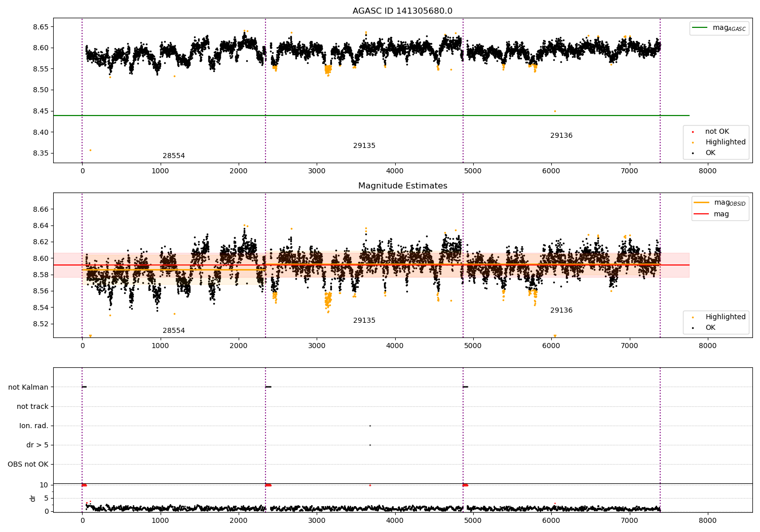Click 'not OK' legend entry in top panel
The image size is (760, 532).
[710, 132]
